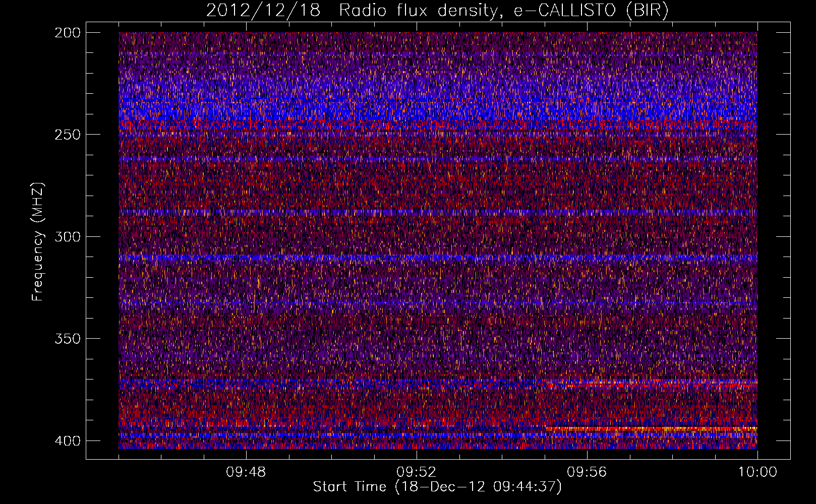This screenshot has height=504, width=816.
Task: Click the bright yellow-red emission streak near 395 MHz
Action: [652, 429]
